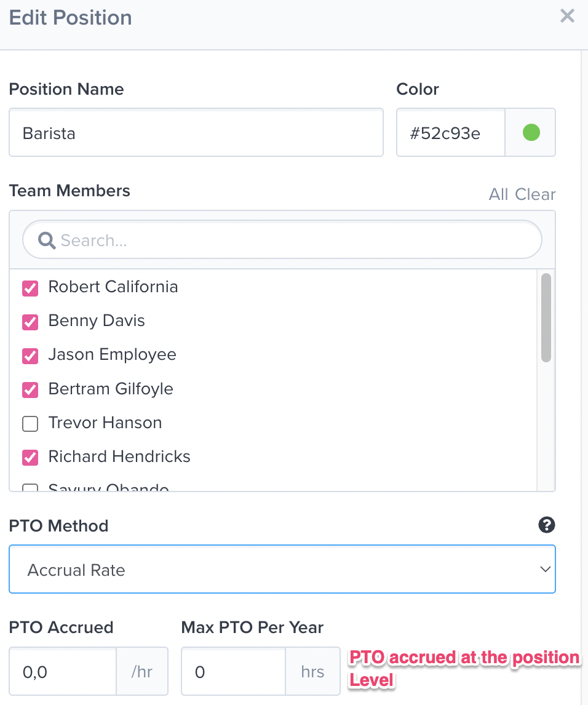Image resolution: width=588 pixels, height=705 pixels.
Task: Click the team members list scrollbar
Action: [x=546, y=317]
